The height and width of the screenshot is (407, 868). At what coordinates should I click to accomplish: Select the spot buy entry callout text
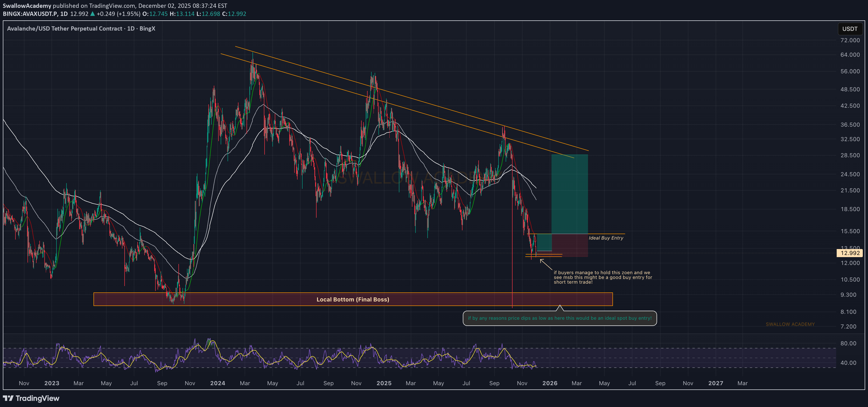pyautogui.click(x=559, y=318)
